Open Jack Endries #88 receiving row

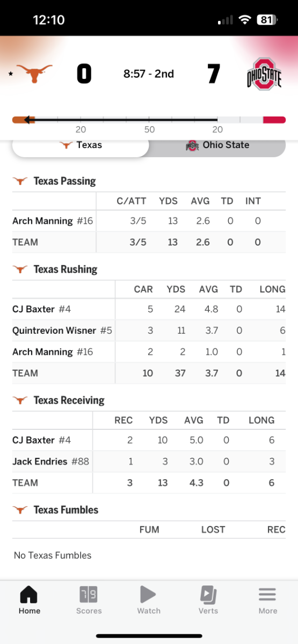click(149, 462)
